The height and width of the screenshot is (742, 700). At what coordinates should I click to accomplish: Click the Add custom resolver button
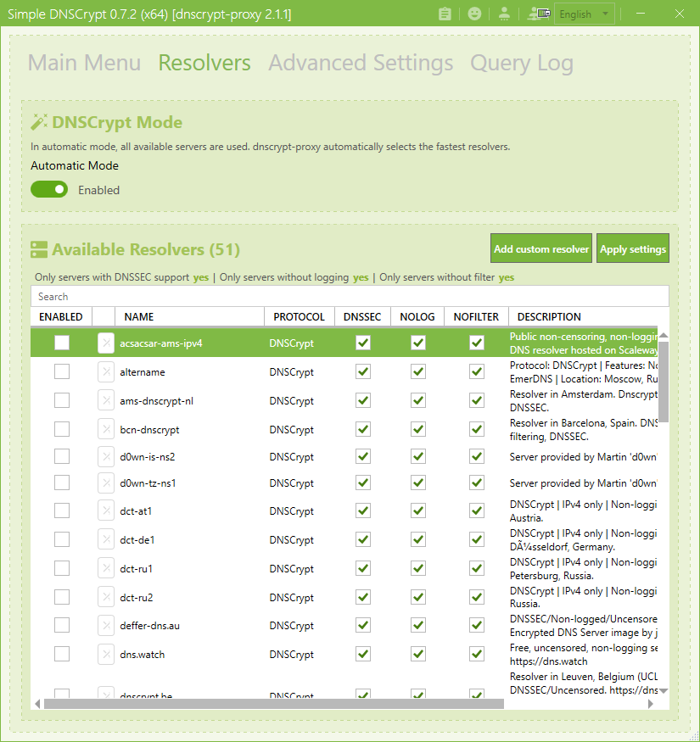(541, 248)
